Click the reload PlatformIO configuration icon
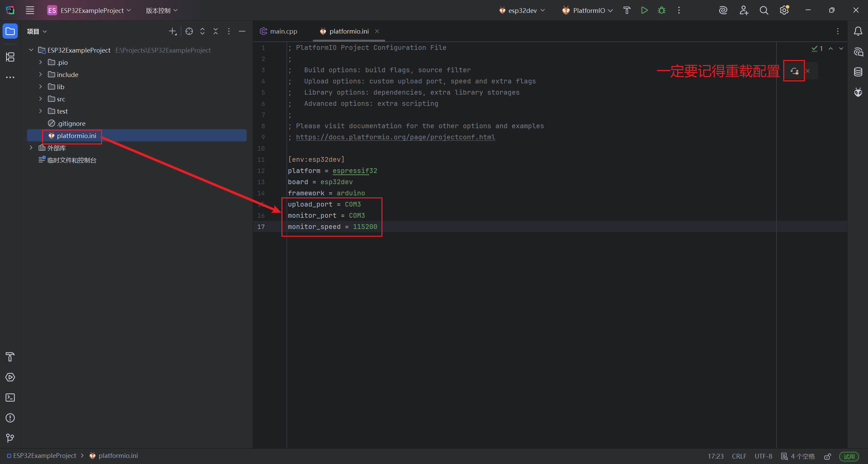The height and width of the screenshot is (464, 868). tap(794, 71)
